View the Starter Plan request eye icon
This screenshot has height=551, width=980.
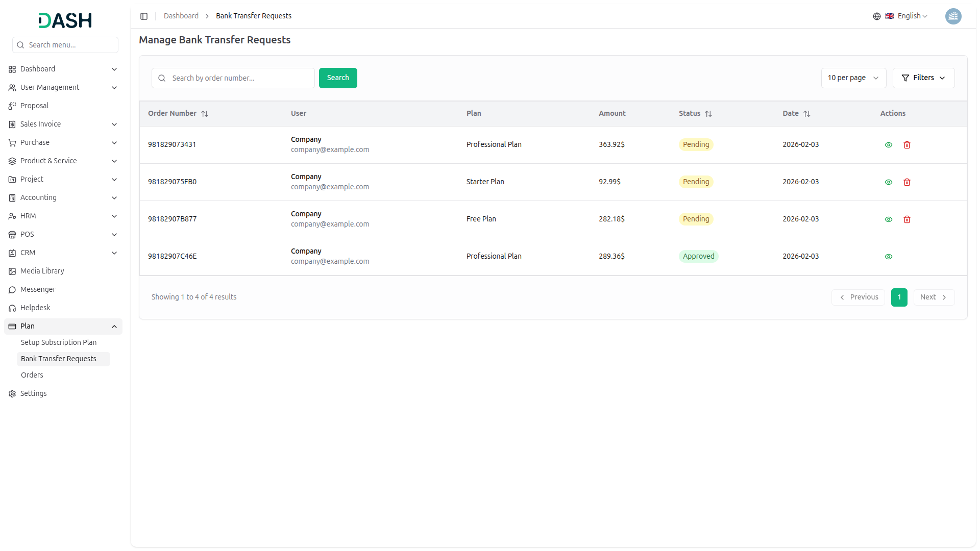[889, 182]
